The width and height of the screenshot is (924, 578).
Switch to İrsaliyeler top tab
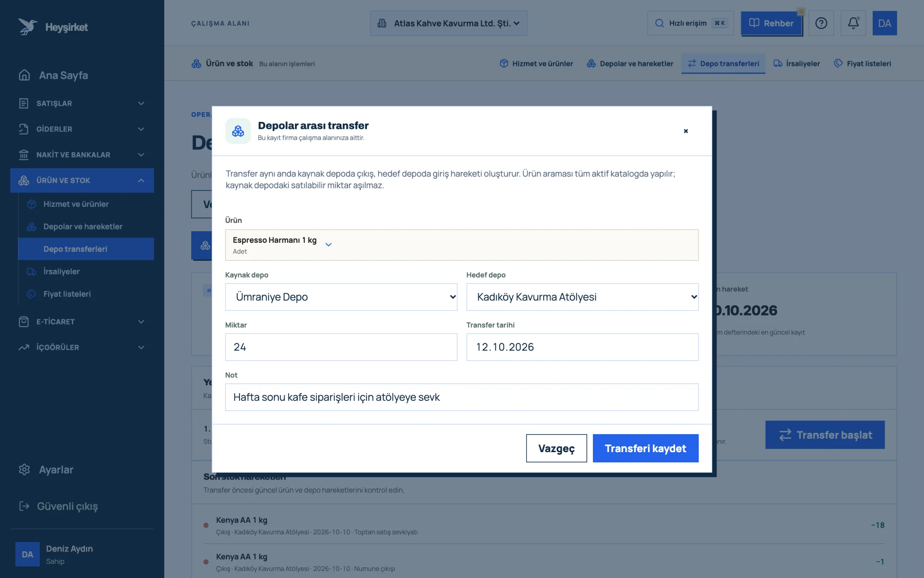coord(797,63)
